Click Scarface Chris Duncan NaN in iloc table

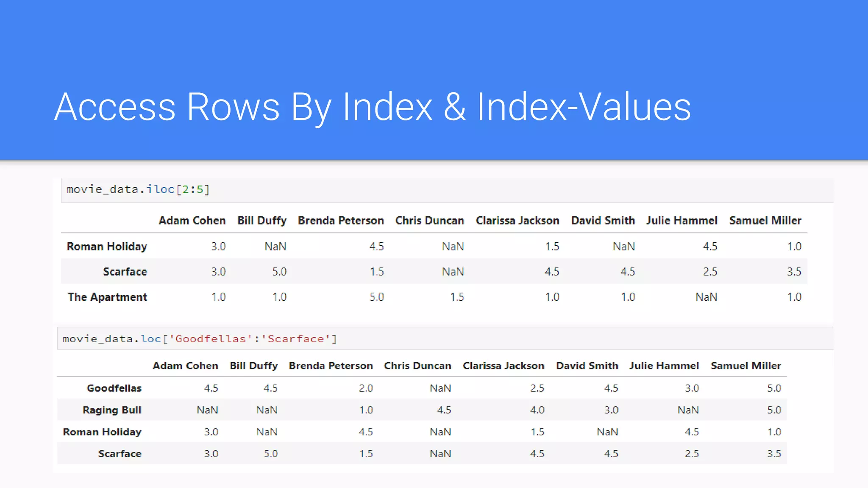(x=453, y=272)
